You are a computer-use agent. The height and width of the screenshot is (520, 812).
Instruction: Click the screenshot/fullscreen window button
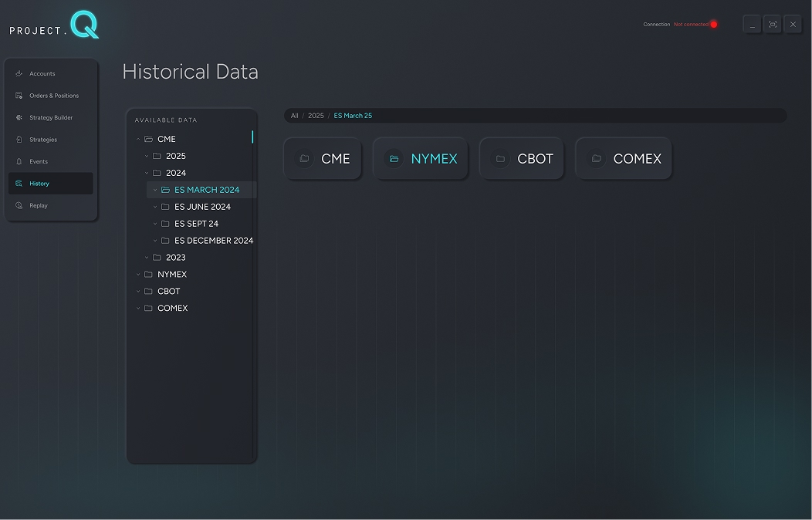tap(773, 25)
